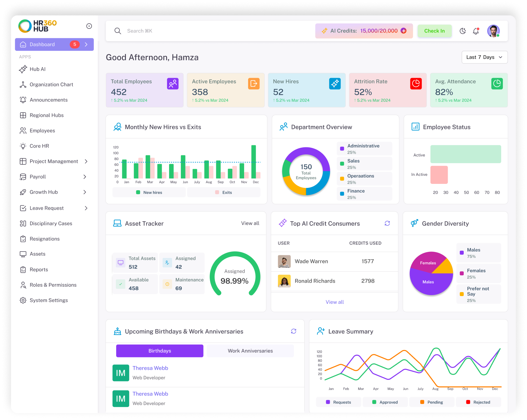Refresh Top AI Credit Consumers
Screen dimensions: 527x420
point(387,223)
